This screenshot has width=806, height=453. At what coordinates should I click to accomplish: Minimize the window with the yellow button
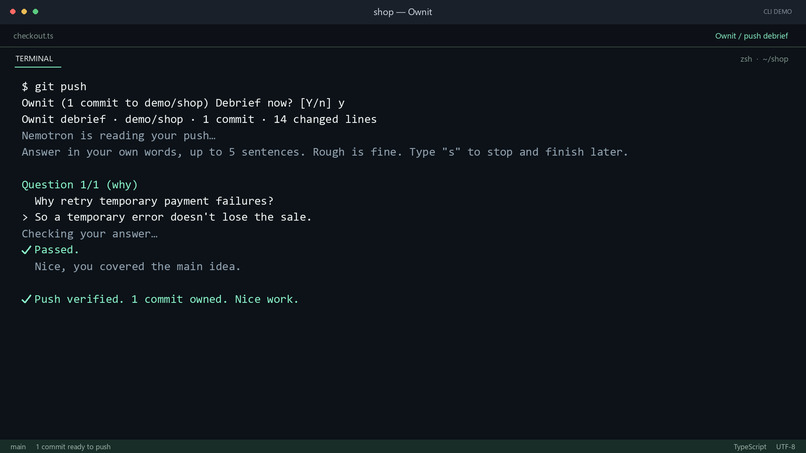coord(24,11)
